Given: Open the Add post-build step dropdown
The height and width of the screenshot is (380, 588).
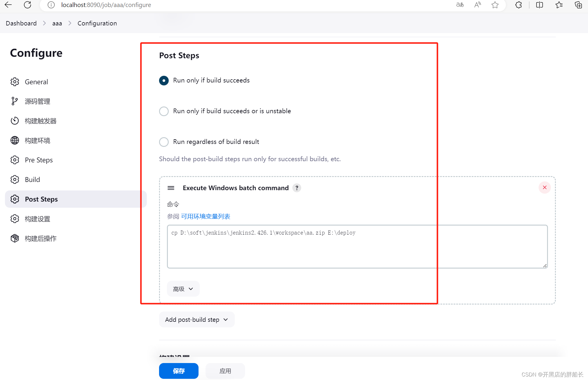Looking at the screenshot, I should pos(197,319).
